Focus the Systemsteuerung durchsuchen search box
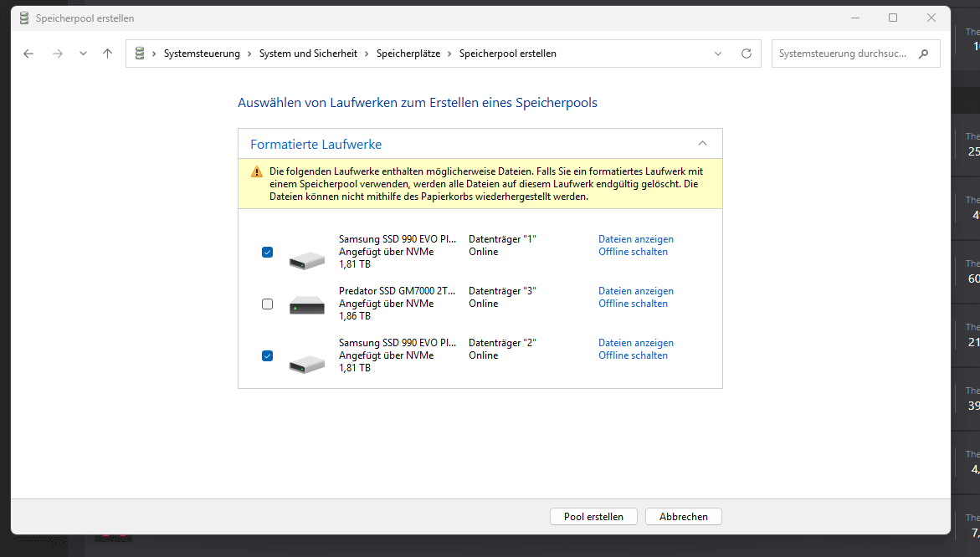This screenshot has width=980, height=557. pyautogui.click(x=855, y=54)
